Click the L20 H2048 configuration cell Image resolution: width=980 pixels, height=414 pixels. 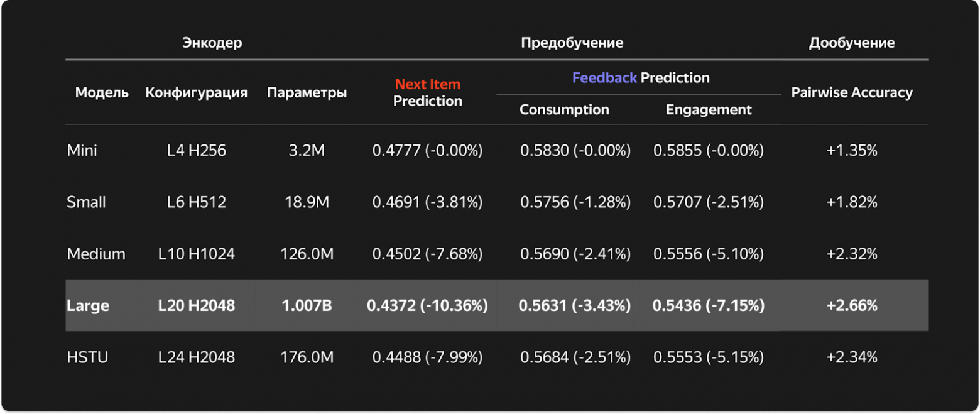tap(197, 306)
